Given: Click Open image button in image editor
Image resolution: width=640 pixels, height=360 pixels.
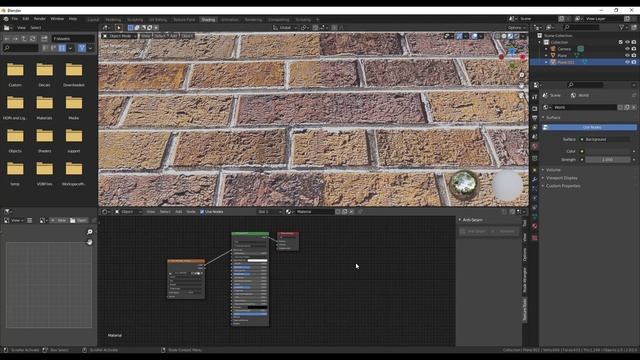Looking at the screenshot, I should coord(78,220).
